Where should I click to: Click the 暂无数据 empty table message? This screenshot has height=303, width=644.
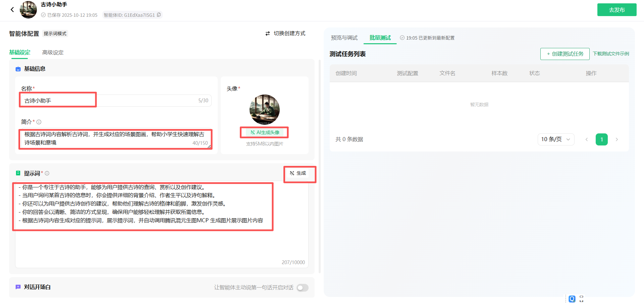[479, 105]
